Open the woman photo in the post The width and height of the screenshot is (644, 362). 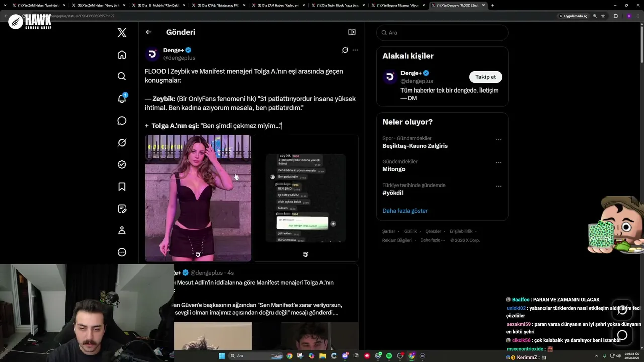point(198,198)
